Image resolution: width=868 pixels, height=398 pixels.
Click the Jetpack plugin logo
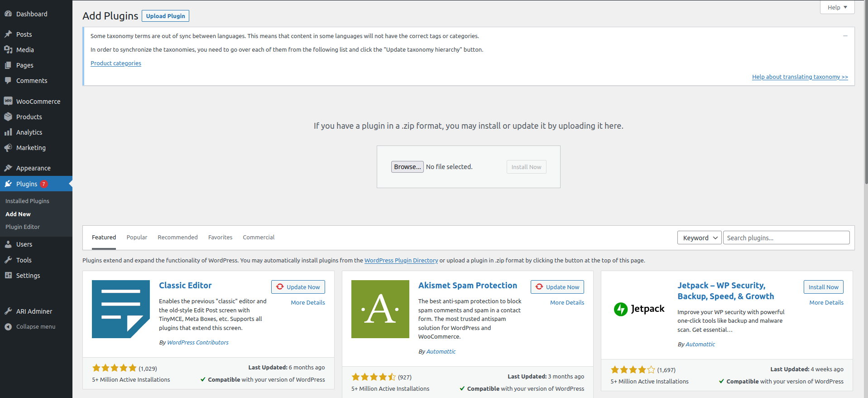639,309
